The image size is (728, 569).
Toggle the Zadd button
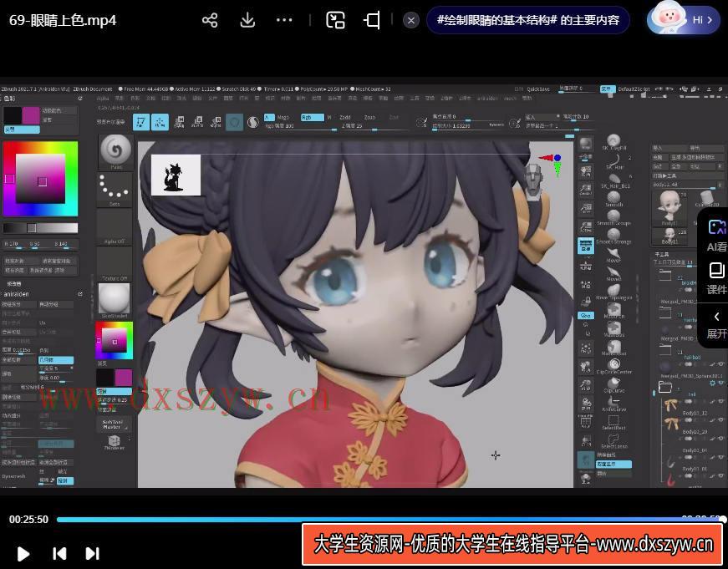(345, 118)
